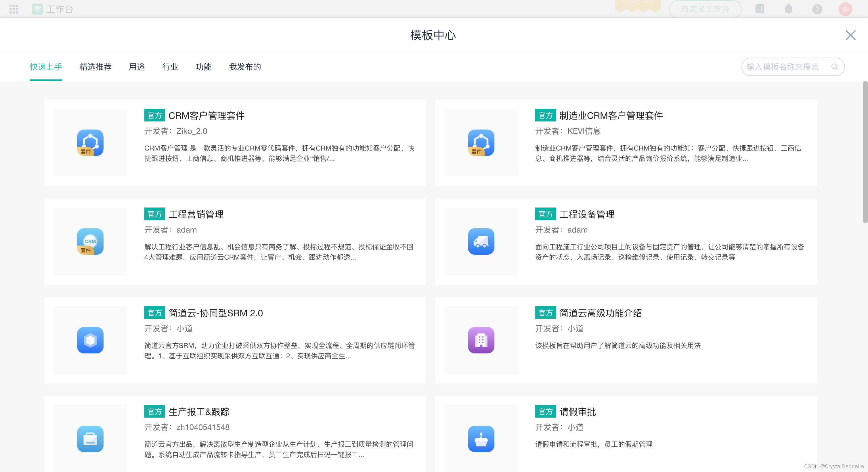Click the 生产报工&跟踪 template thumbnail
The image size is (868, 472).
(x=90, y=439)
